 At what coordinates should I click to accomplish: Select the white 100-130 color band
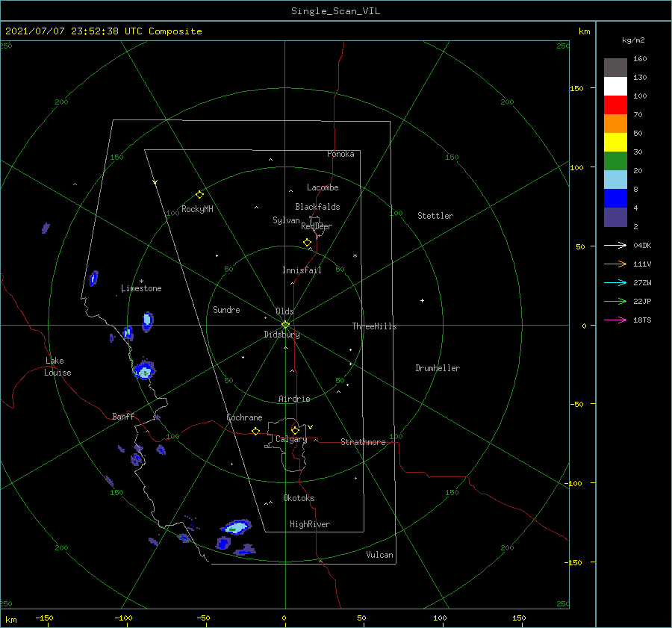(615, 87)
